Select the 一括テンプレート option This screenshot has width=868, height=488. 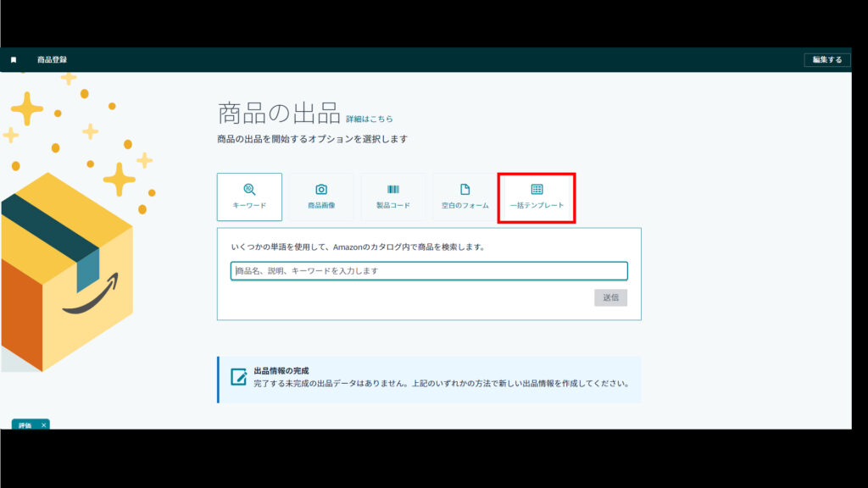(x=537, y=197)
